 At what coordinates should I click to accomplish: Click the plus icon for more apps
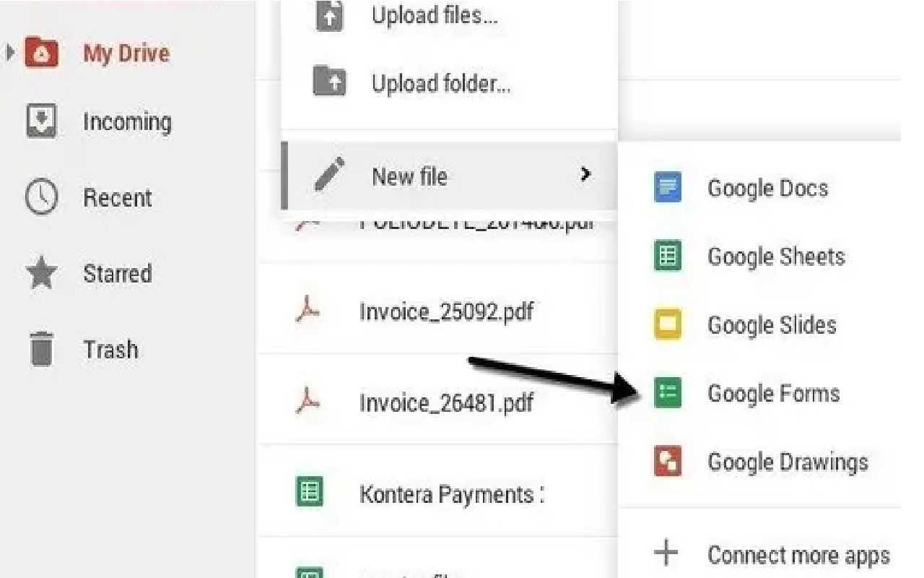(x=666, y=553)
